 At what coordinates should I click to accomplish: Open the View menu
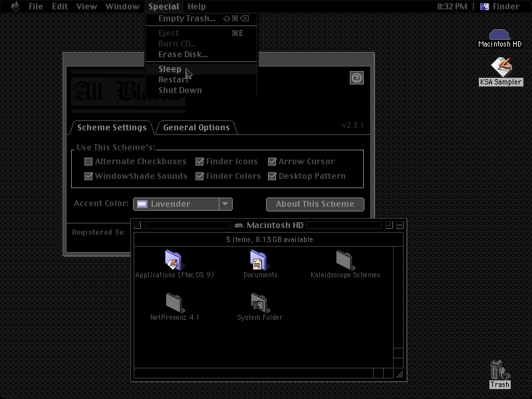(86, 7)
